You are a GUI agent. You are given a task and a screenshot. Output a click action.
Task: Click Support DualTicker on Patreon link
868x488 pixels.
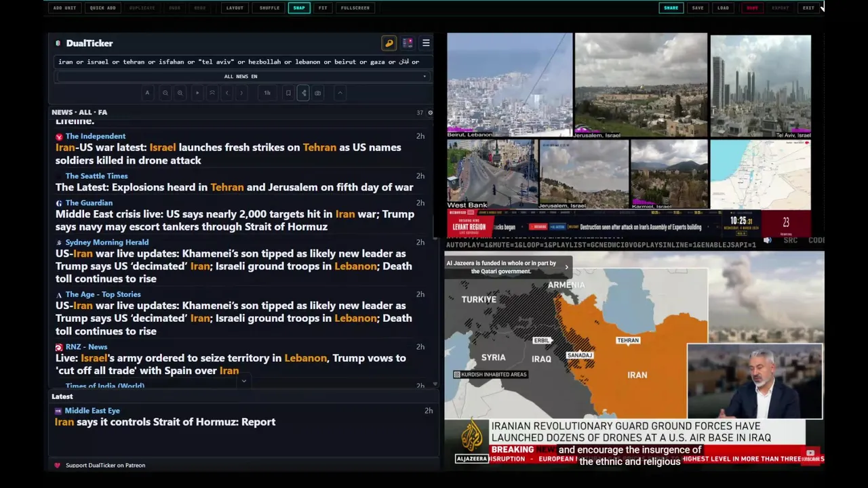(105, 465)
